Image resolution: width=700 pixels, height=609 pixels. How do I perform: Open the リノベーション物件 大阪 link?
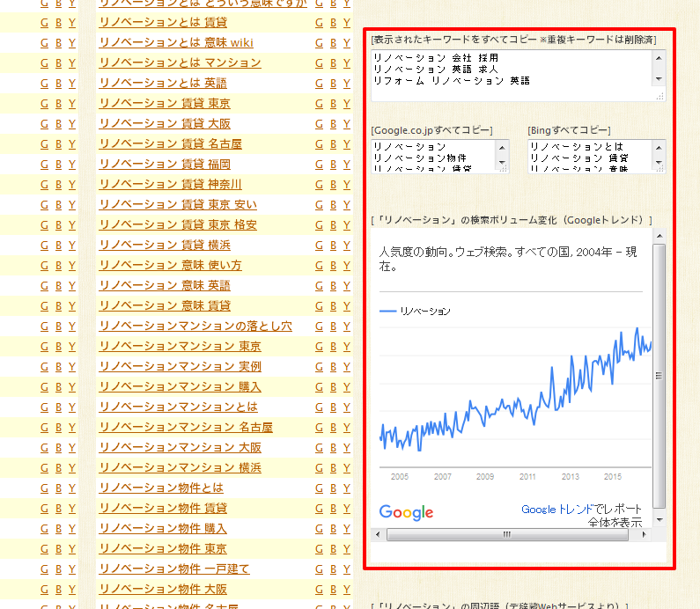pyautogui.click(x=163, y=590)
